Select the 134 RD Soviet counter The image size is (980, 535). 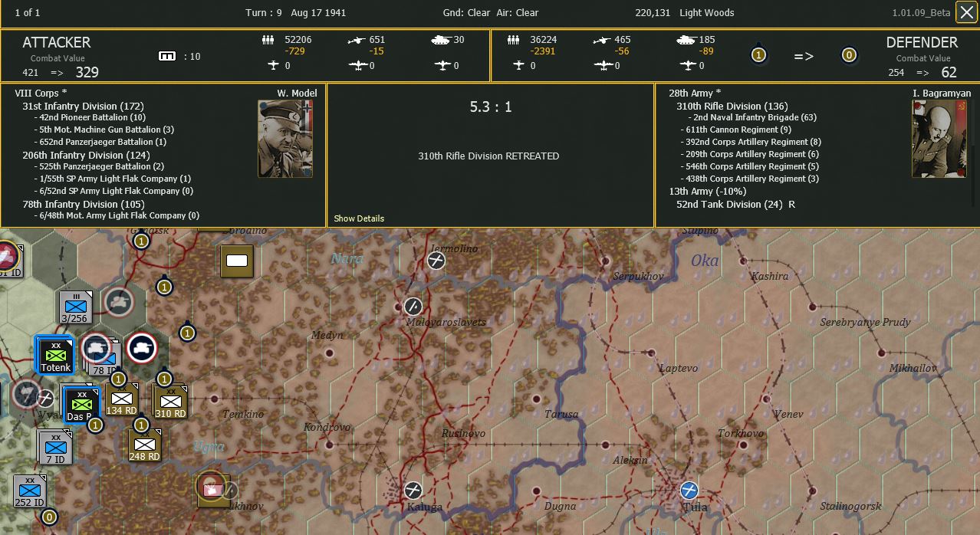(x=123, y=399)
